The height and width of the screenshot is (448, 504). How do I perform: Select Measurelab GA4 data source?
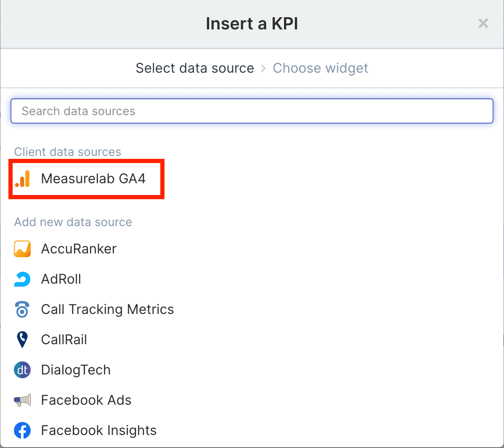(x=93, y=179)
